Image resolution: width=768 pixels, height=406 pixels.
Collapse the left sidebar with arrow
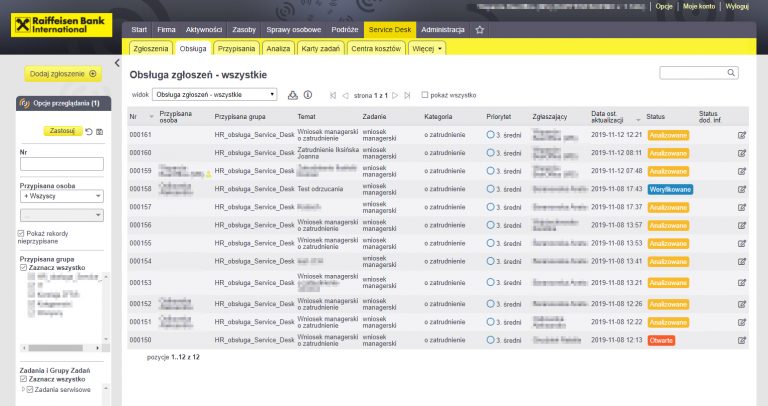117,63
